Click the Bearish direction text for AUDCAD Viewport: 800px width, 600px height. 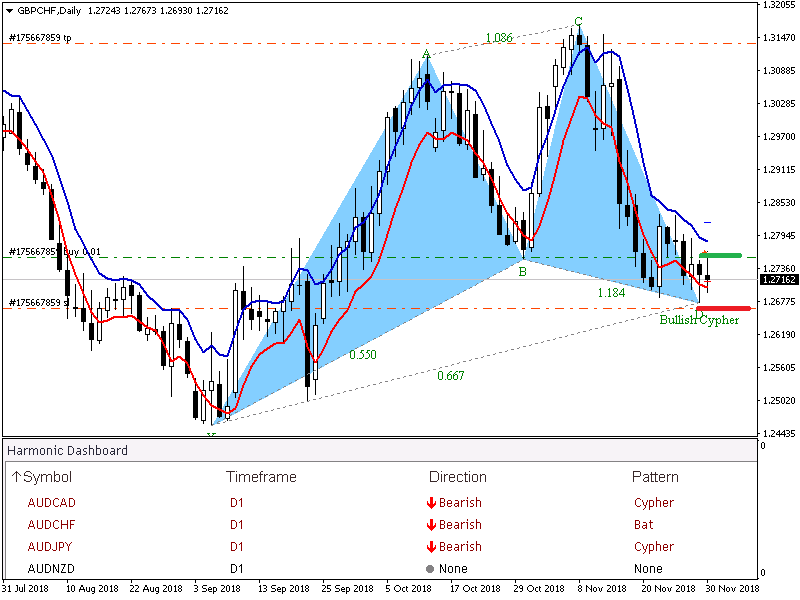[460, 503]
